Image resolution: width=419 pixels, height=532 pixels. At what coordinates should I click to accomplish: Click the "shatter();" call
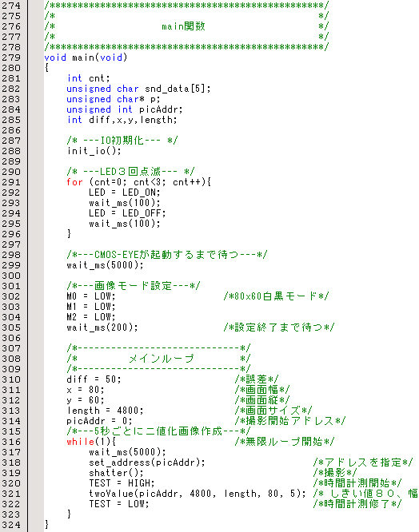(x=116, y=473)
